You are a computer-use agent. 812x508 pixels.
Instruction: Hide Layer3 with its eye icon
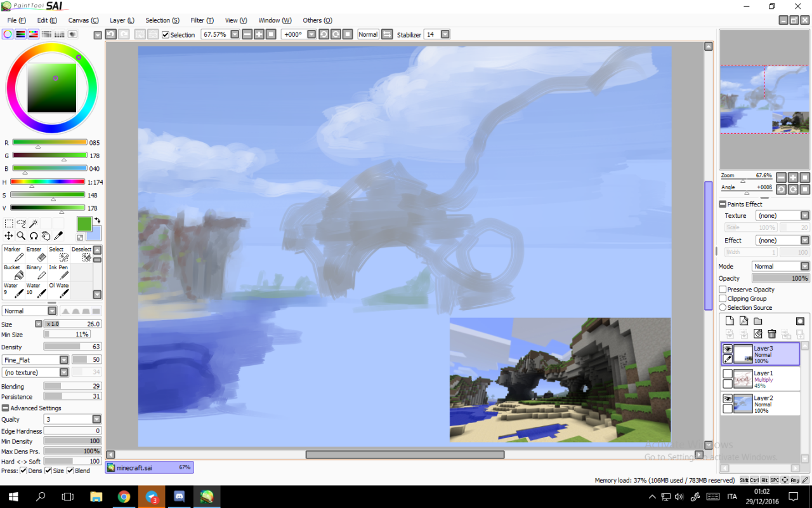[728, 349]
